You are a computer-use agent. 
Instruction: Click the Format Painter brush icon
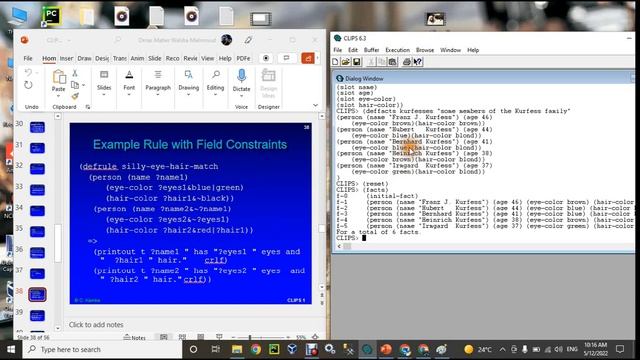click(x=75, y=96)
